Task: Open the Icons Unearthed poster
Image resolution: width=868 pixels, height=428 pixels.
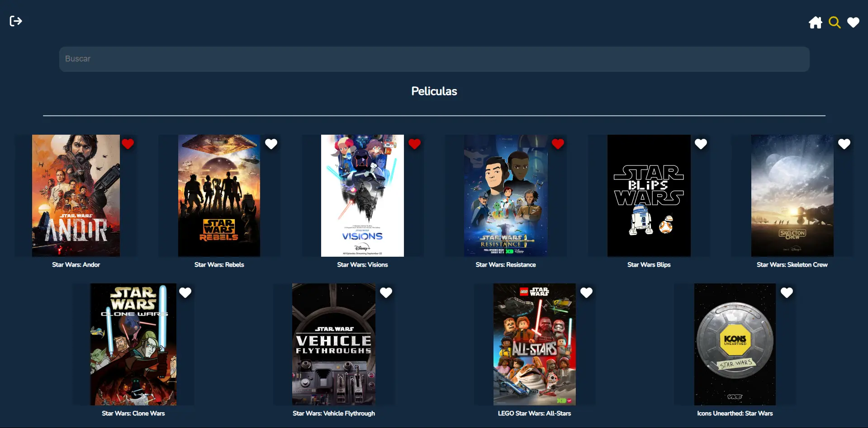Action: tap(735, 344)
